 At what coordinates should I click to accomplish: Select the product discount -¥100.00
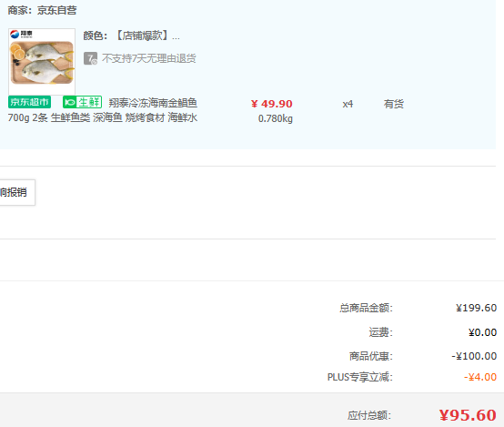pyautogui.click(x=474, y=356)
